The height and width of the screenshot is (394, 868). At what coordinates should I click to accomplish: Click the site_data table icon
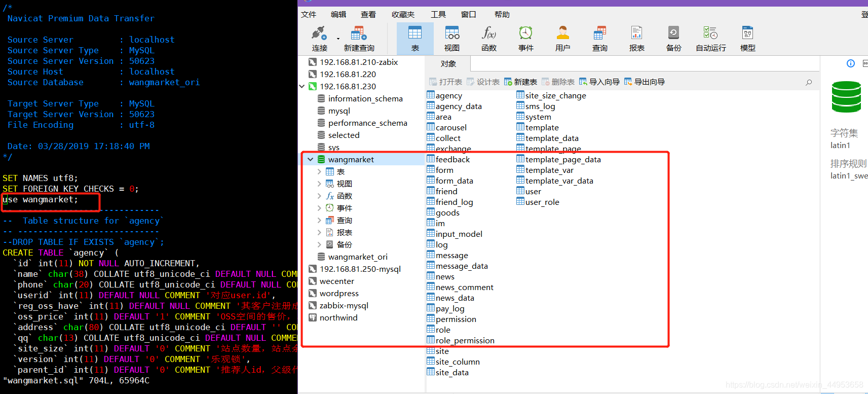pyautogui.click(x=431, y=372)
